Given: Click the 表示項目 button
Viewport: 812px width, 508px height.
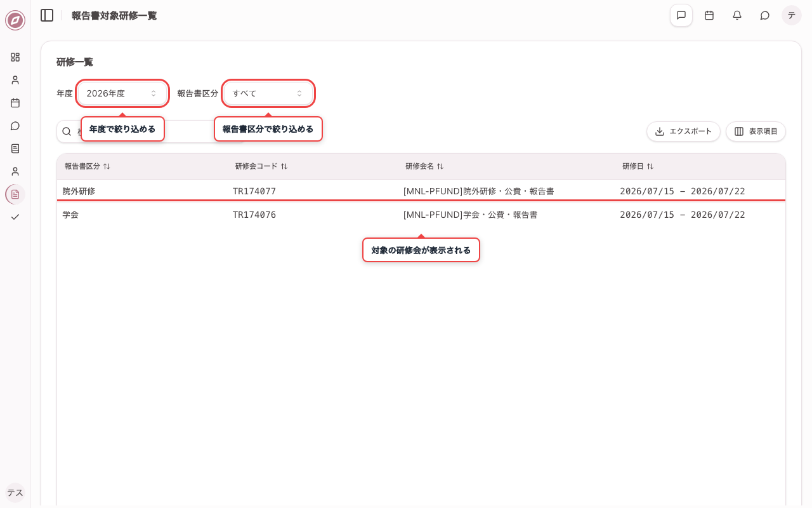Looking at the screenshot, I should coord(756,131).
